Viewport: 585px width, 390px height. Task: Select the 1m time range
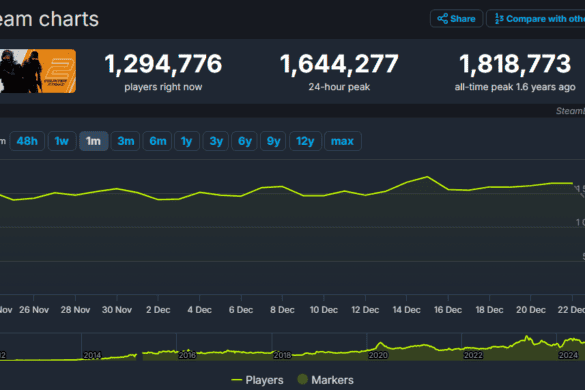(94, 141)
